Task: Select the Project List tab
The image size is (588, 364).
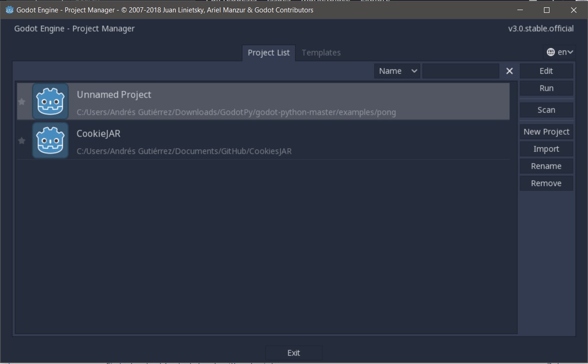Action: pyautogui.click(x=269, y=53)
